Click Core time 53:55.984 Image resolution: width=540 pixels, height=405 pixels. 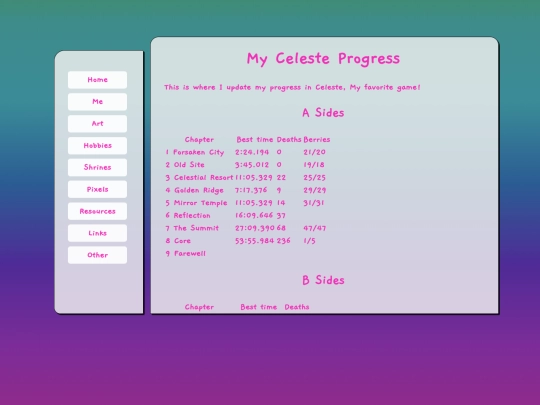(255, 241)
